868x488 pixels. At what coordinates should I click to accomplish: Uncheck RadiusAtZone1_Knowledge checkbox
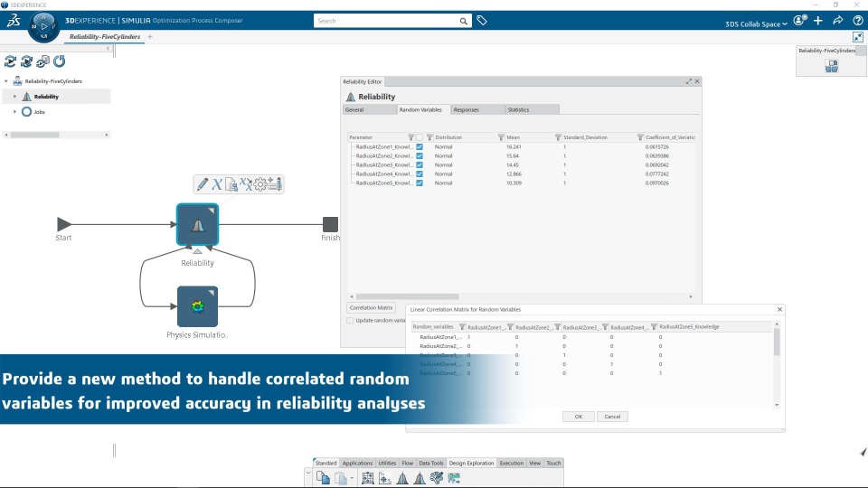[420, 147]
